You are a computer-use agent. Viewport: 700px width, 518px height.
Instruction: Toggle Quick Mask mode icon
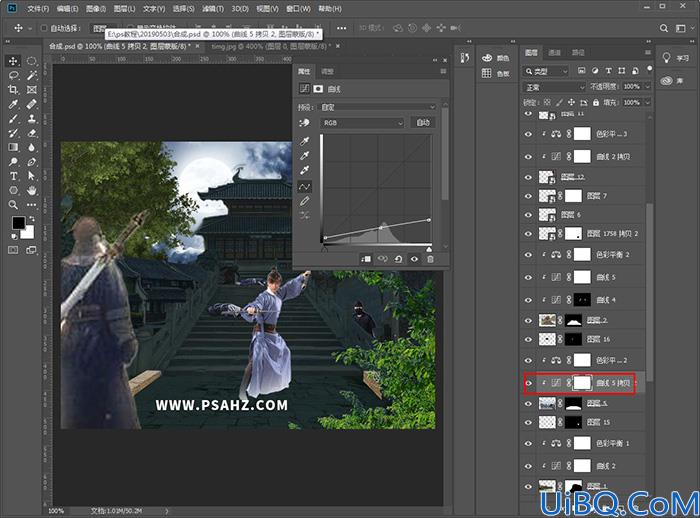click(x=13, y=250)
